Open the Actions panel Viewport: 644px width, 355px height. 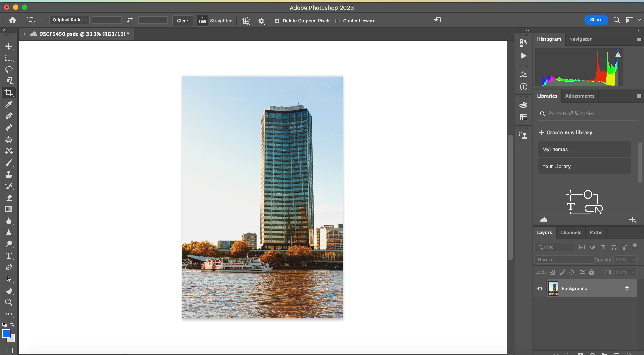(x=523, y=56)
